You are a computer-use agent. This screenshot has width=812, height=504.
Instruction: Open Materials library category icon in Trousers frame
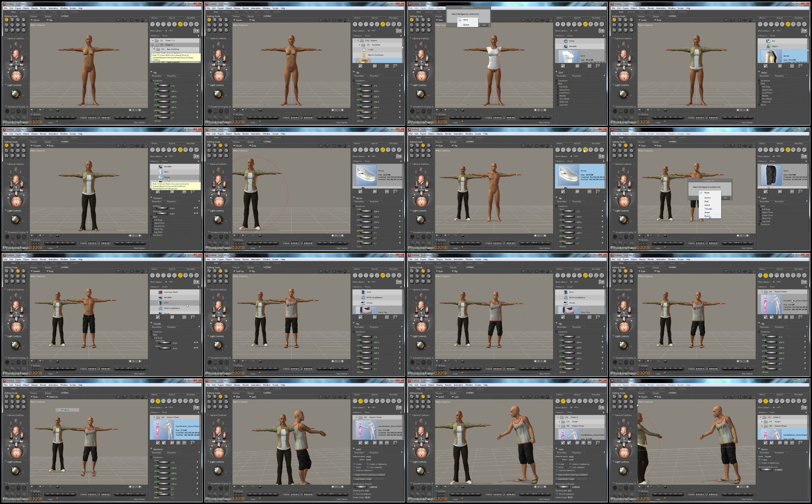(197, 150)
